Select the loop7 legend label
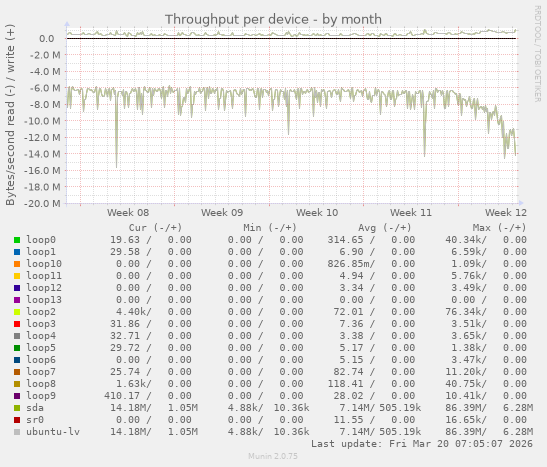Screen dimensions: 547x467 point(41,372)
